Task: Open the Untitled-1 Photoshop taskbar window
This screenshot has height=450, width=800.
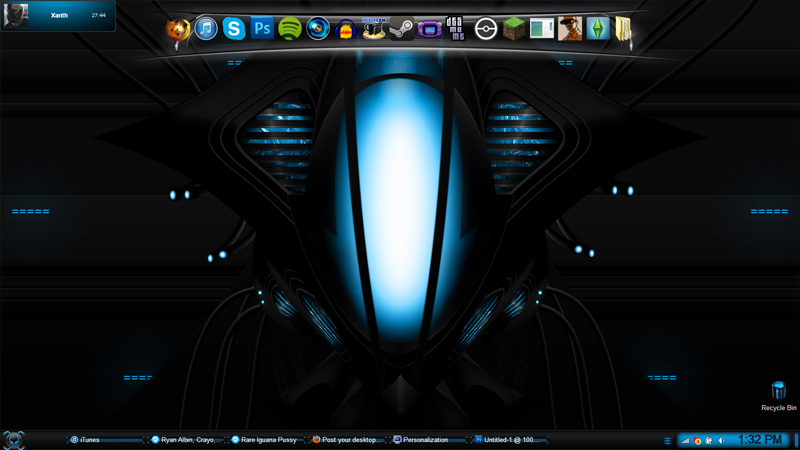Action: point(507,440)
